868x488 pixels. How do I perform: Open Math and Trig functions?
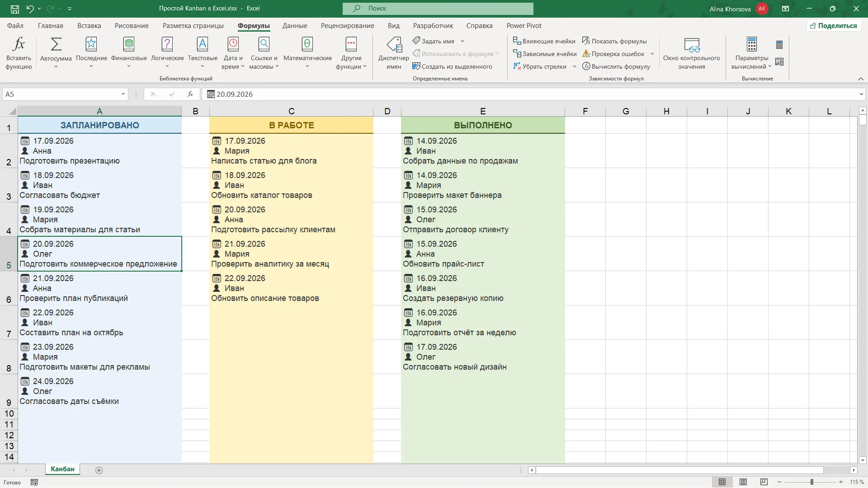pyautogui.click(x=307, y=53)
